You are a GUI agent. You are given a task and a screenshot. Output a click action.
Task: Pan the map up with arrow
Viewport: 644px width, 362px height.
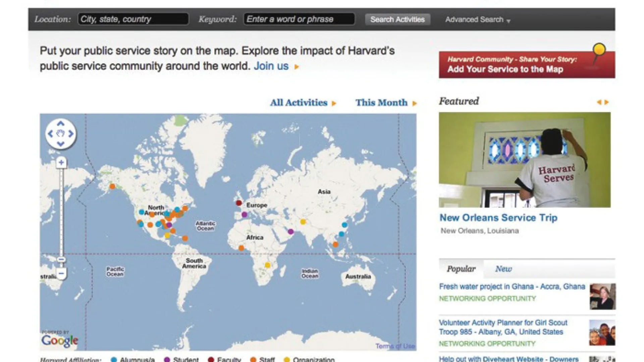click(60, 124)
